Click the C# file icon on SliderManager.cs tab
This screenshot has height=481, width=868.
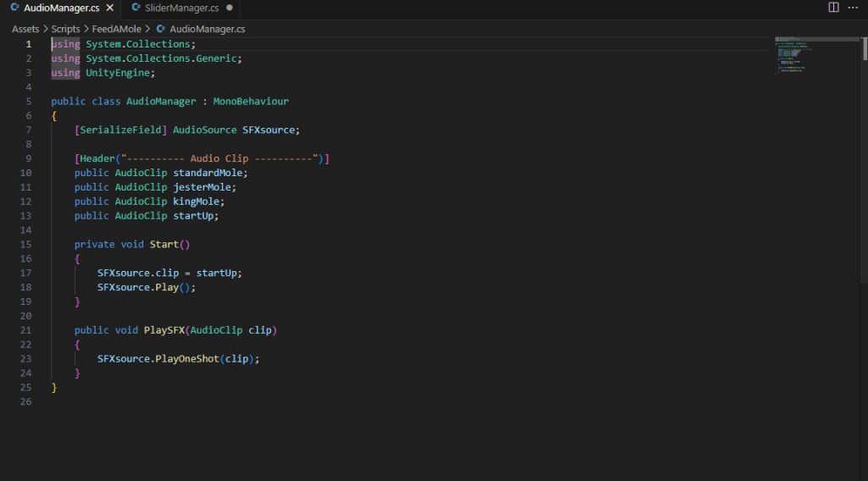pos(136,8)
